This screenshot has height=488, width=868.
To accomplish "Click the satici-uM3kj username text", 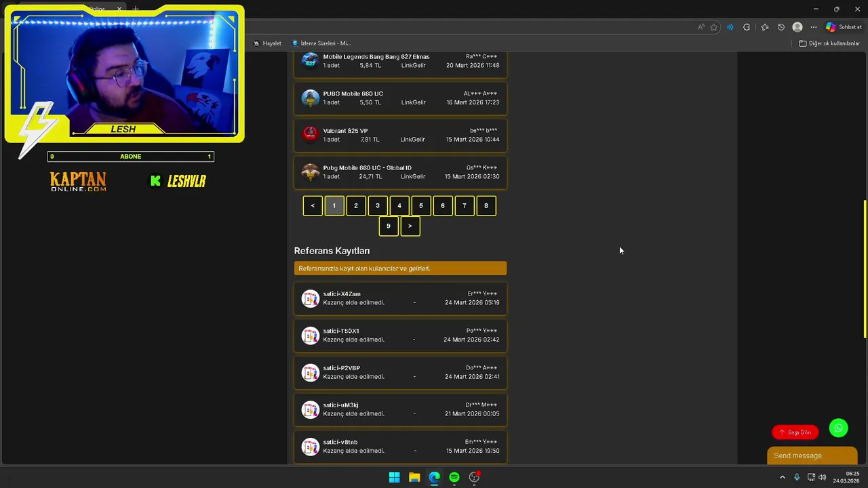I will 340,405.
